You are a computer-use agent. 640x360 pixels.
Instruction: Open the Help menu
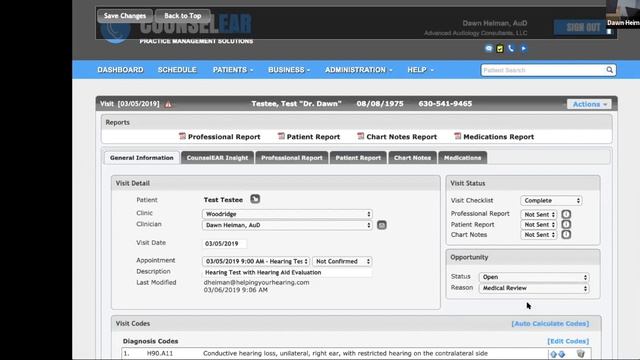point(420,70)
